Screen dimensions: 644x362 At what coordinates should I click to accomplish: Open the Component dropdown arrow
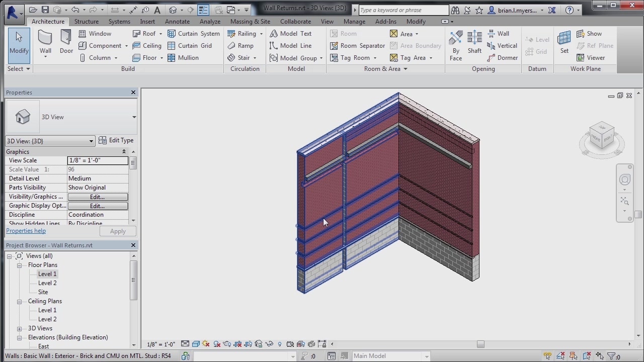pos(126,46)
